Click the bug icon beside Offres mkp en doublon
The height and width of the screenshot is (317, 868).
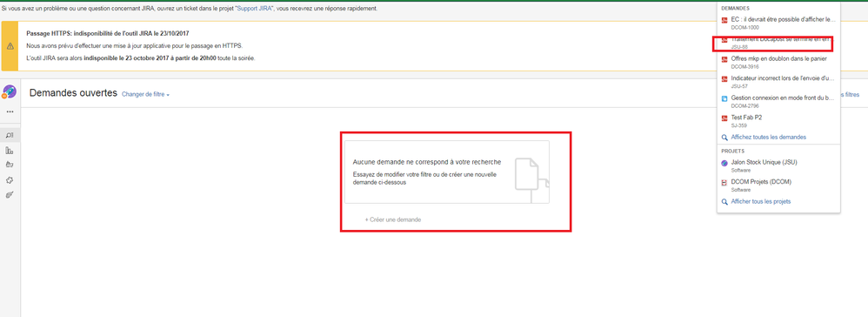(724, 59)
